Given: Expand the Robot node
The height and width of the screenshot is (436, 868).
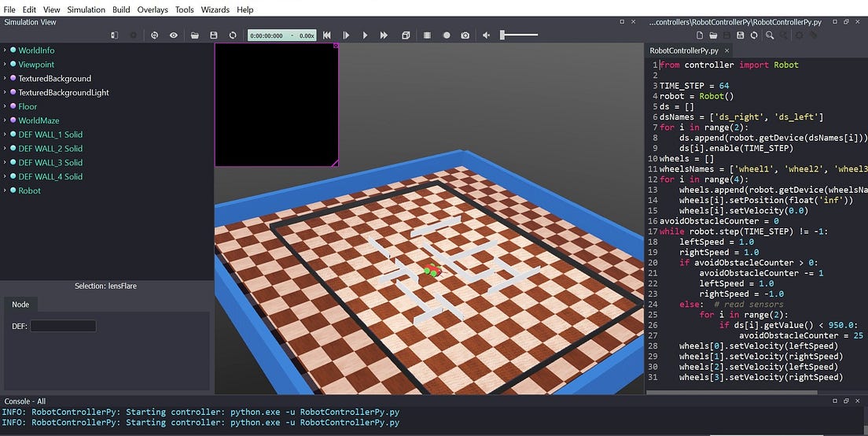Looking at the screenshot, I should (5, 190).
